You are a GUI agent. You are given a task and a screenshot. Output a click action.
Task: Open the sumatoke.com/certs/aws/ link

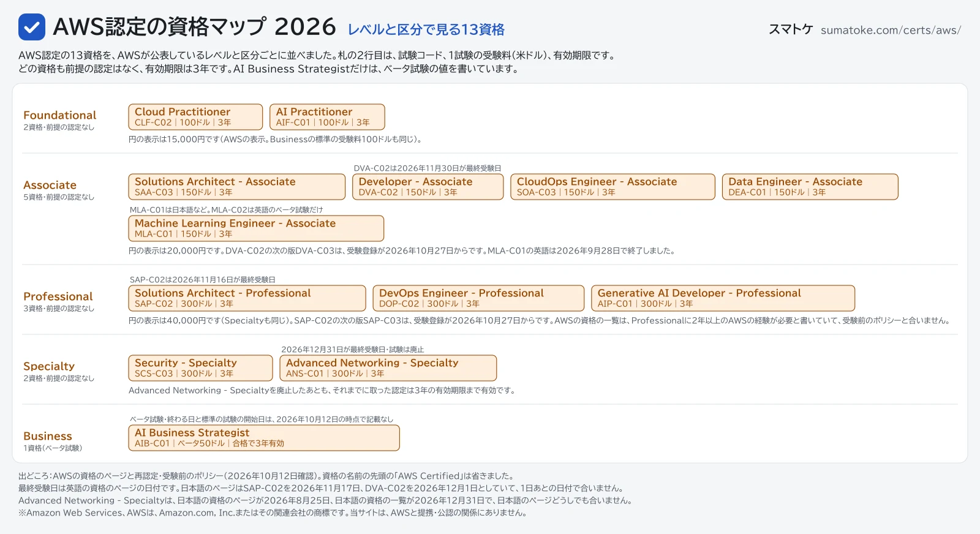[891, 30]
